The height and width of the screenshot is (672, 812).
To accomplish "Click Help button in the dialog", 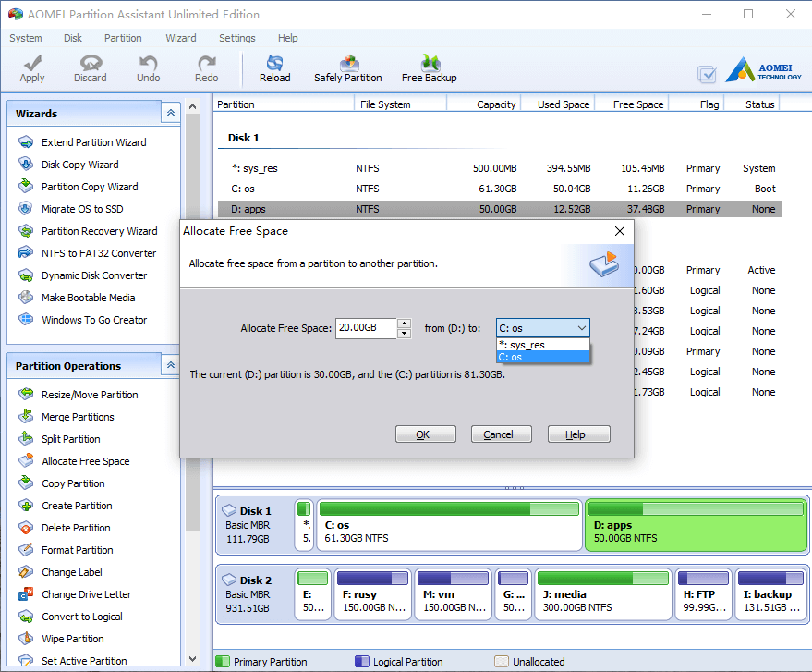I will point(579,434).
